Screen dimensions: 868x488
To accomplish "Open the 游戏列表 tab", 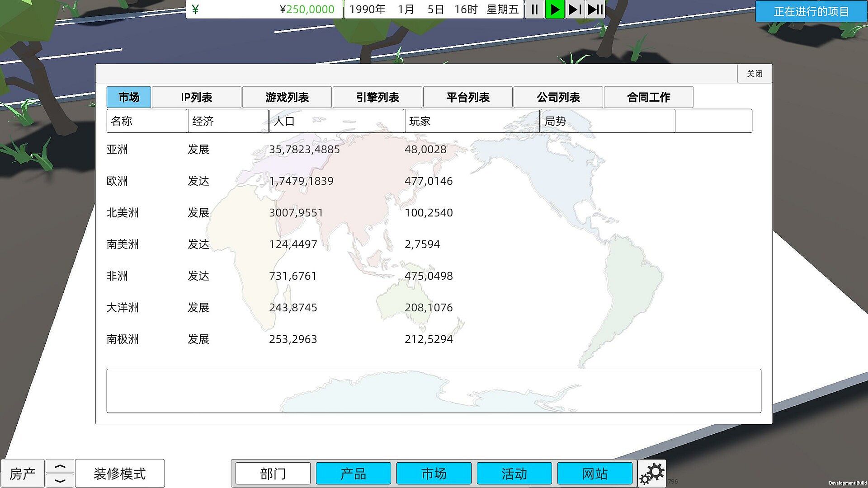I will pyautogui.click(x=287, y=97).
